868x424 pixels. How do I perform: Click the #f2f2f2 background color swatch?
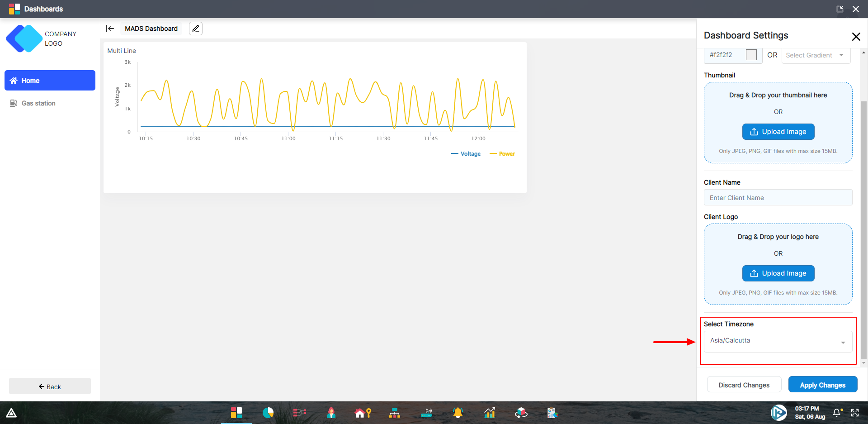click(x=751, y=55)
